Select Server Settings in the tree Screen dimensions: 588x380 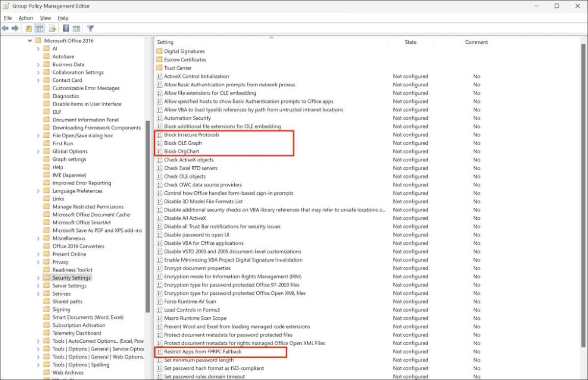coord(70,285)
